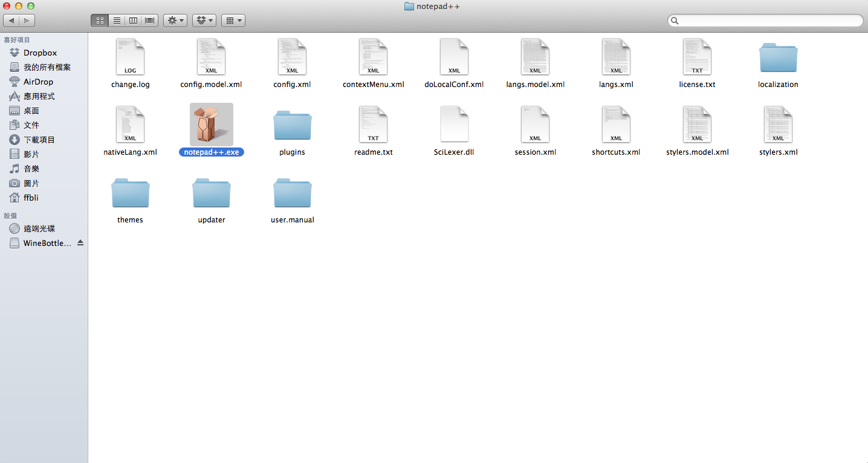
Task: Open the share menu
Action: pos(204,20)
